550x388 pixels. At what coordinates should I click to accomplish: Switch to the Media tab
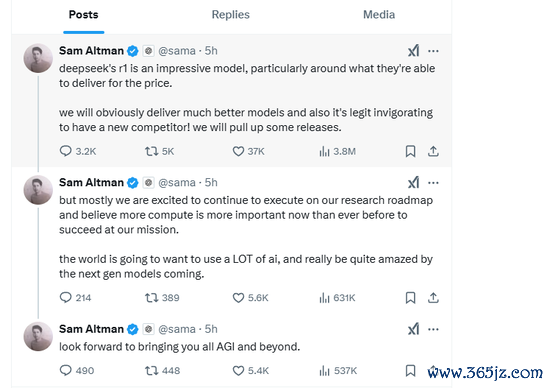pyautogui.click(x=379, y=15)
